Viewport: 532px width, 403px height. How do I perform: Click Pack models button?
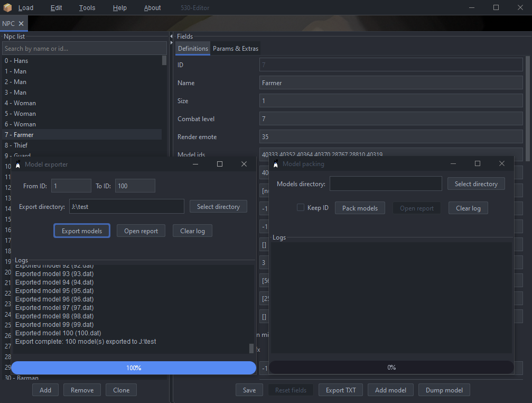pyautogui.click(x=360, y=208)
